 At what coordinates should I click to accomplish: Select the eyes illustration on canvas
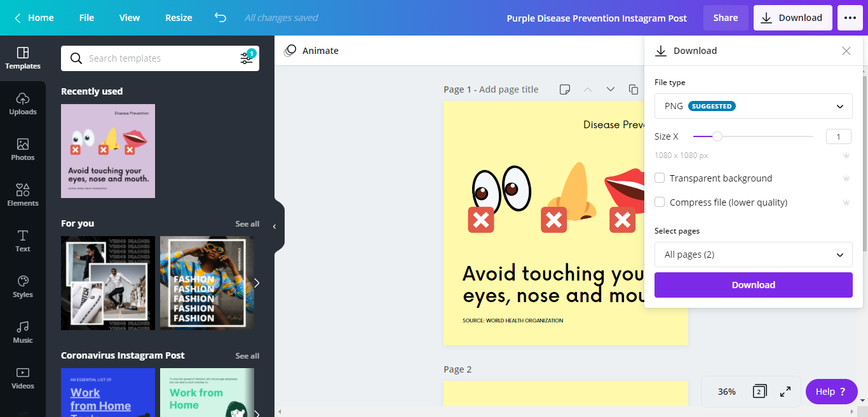(501, 189)
